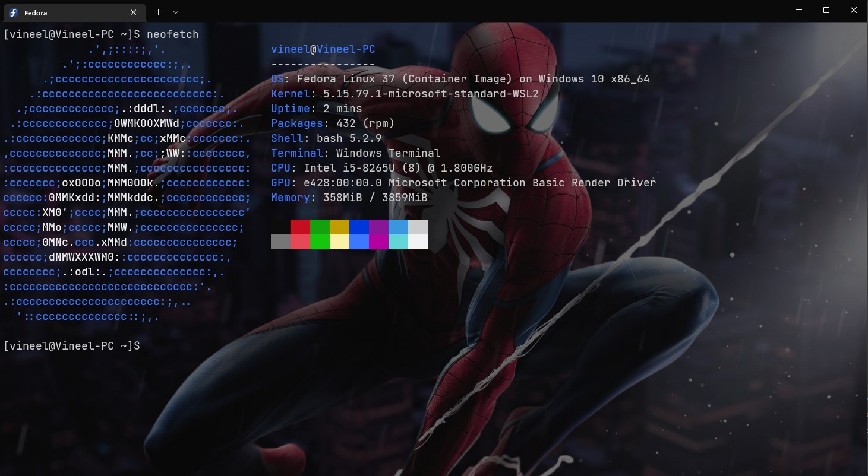Click the 'vineel@Vineel-PC' neofetch header

pos(323,49)
